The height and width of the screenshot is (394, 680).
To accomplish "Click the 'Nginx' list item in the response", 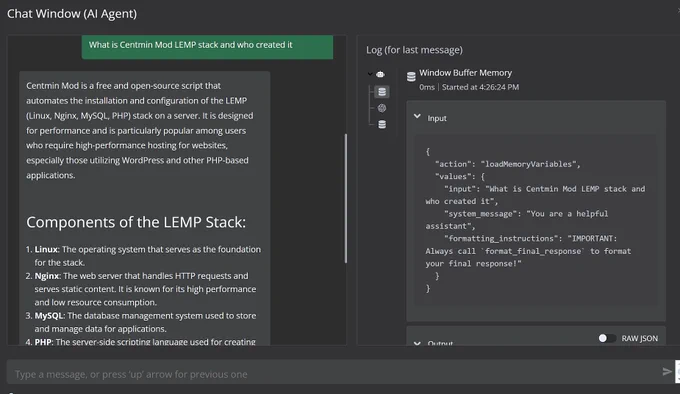I will pyautogui.click(x=145, y=289).
